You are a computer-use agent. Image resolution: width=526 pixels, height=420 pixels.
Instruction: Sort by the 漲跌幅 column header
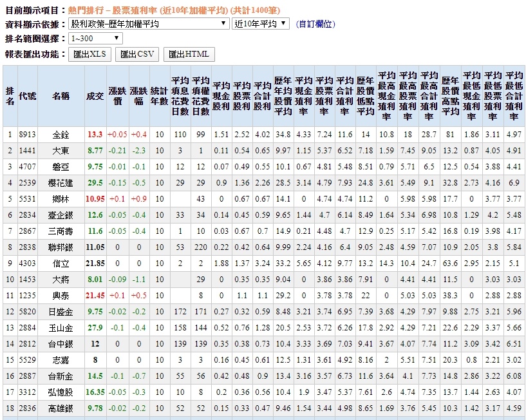coord(139,96)
